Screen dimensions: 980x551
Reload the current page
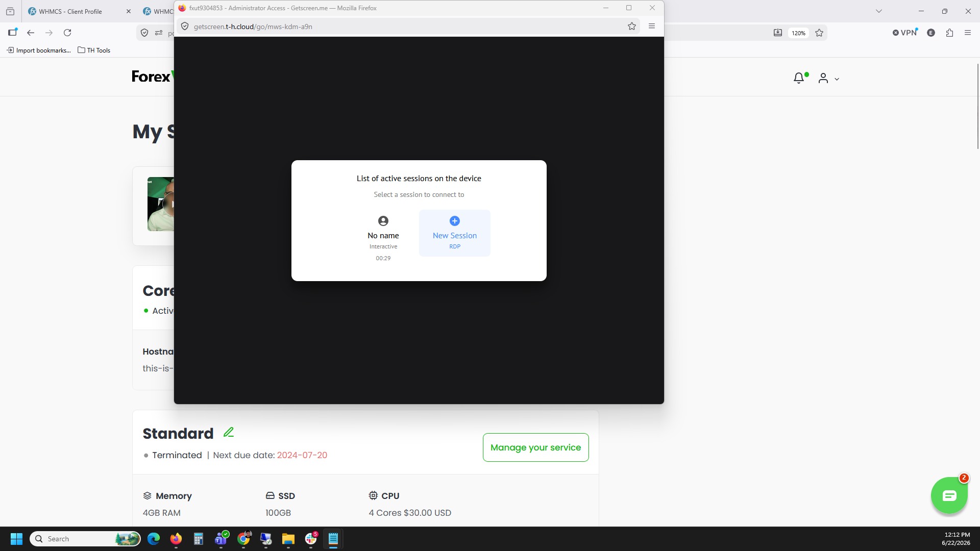pyautogui.click(x=67, y=33)
